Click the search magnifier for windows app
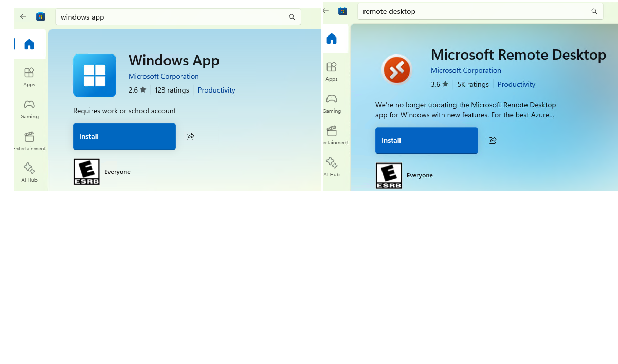This screenshot has width=618, height=364. click(x=292, y=16)
